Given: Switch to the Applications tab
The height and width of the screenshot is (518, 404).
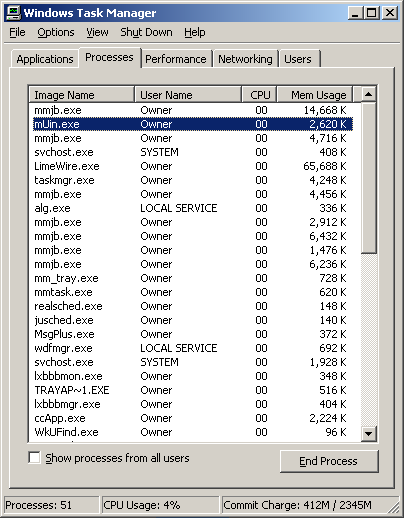Looking at the screenshot, I should (45, 59).
